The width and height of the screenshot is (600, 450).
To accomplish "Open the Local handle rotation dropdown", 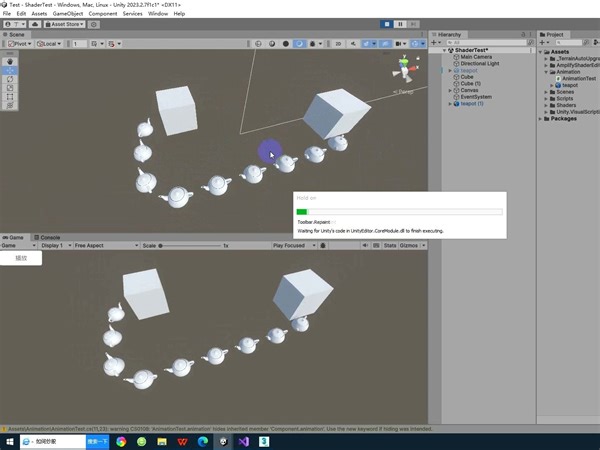I will [x=49, y=44].
